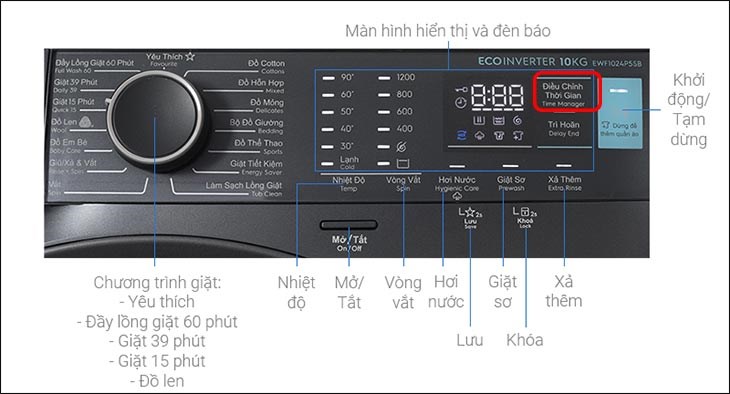Push the Mở/Tắt On/Off power button
Image resolution: width=730 pixels, height=394 pixels.
[349, 226]
